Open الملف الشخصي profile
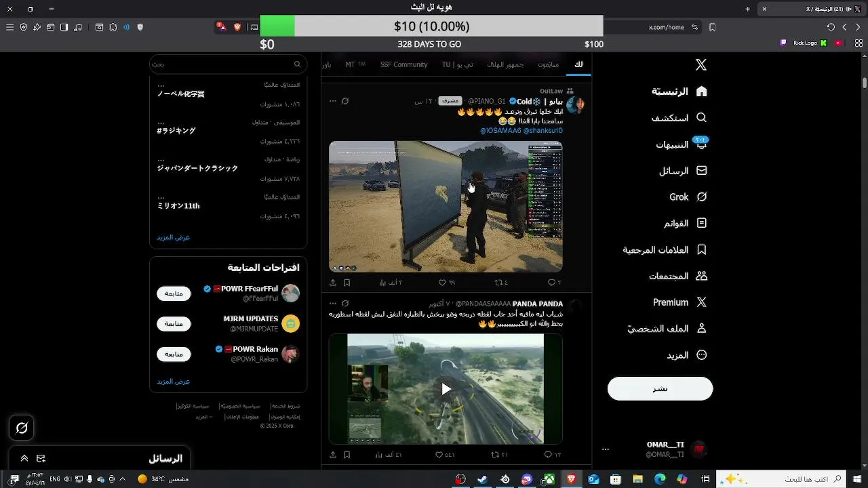The image size is (868, 488). click(x=667, y=329)
